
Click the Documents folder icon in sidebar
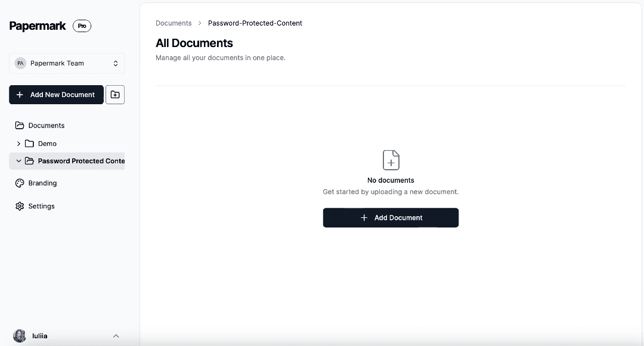[x=19, y=125]
